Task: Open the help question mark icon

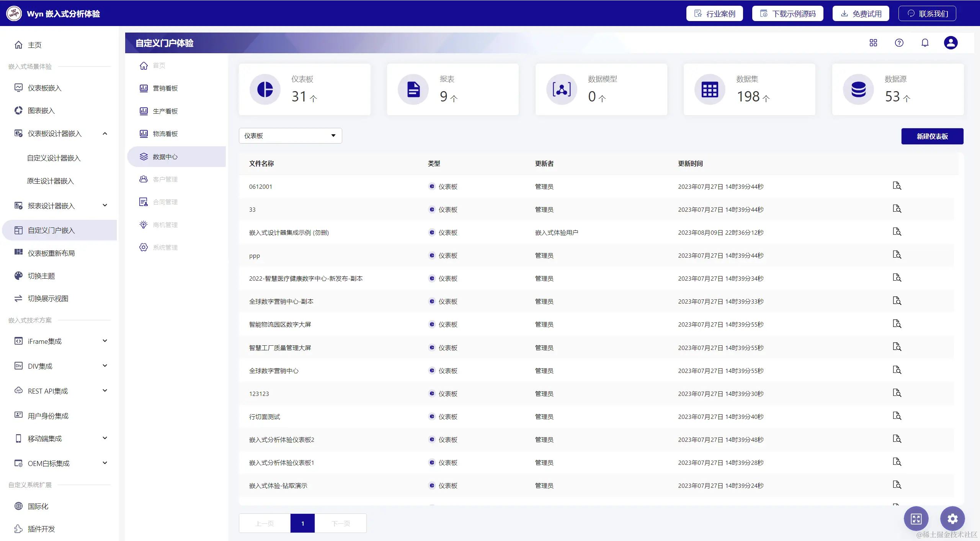Action: (x=899, y=43)
